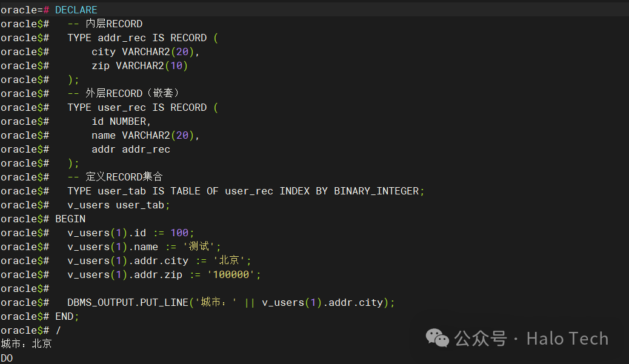This screenshot has height=364, width=629.
Task: Click the DBMS_OUTPUT.PUT_LINE call
Action: [x=231, y=302]
